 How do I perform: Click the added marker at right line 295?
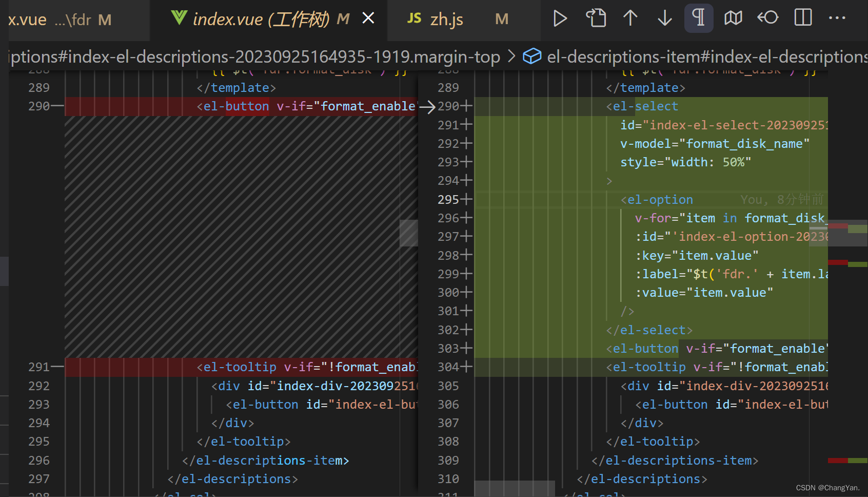(x=466, y=199)
